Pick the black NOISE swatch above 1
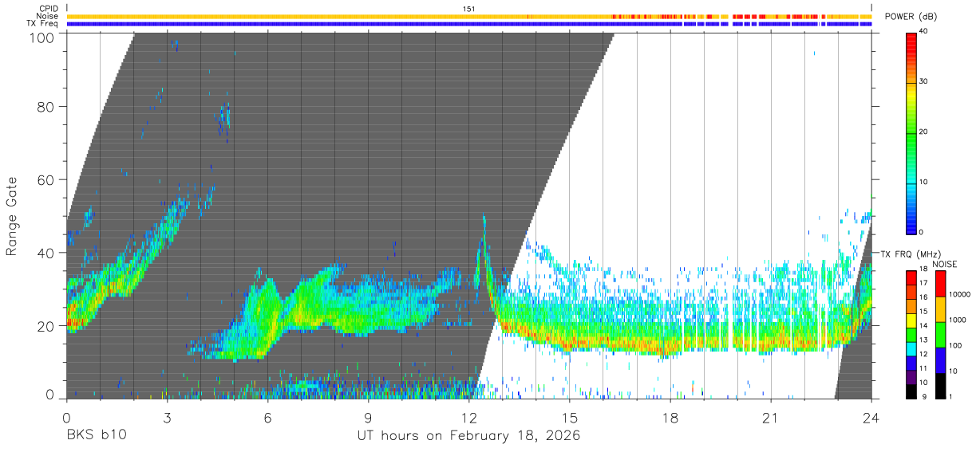 (939, 386)
